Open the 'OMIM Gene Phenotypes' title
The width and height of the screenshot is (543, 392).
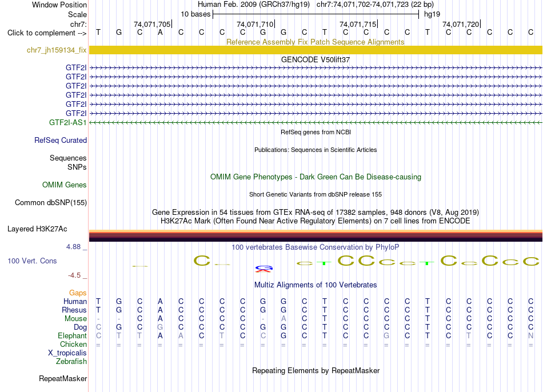tap(316, 177)
